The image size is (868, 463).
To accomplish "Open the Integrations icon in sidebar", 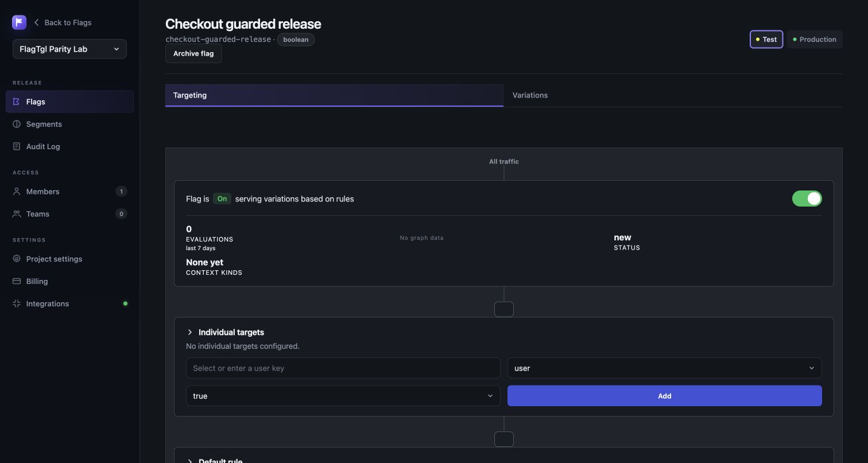I will pyautogui.click(x=17, y=304).
